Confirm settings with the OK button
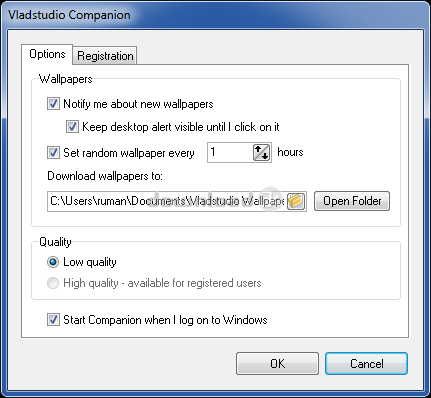Screen dimensions: 431x398 tap(277, 364)
